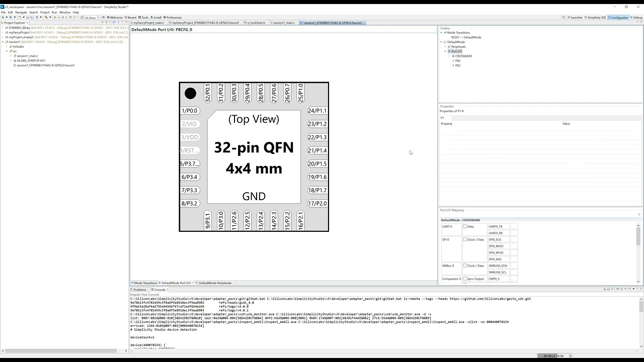
Task: Select the RESET → DefaultMode transition
Action: (x=466, y=37)
